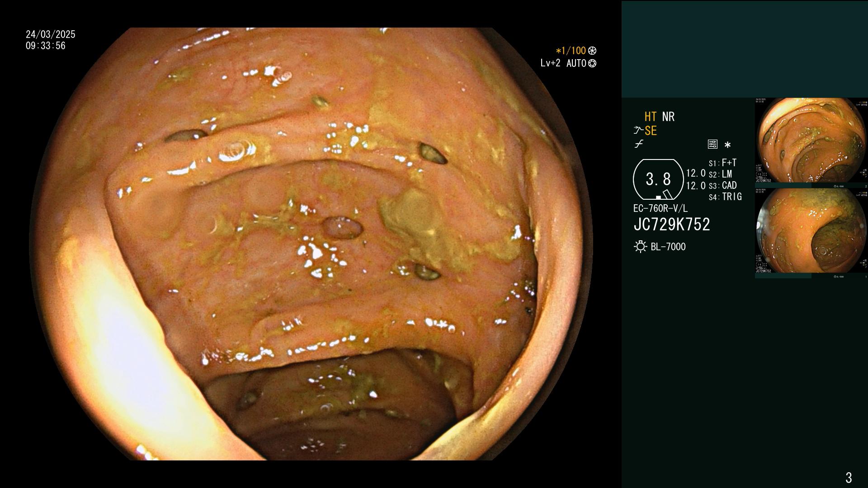Click the date 24/03/2025
868x488 pixels.
point(51,34)
